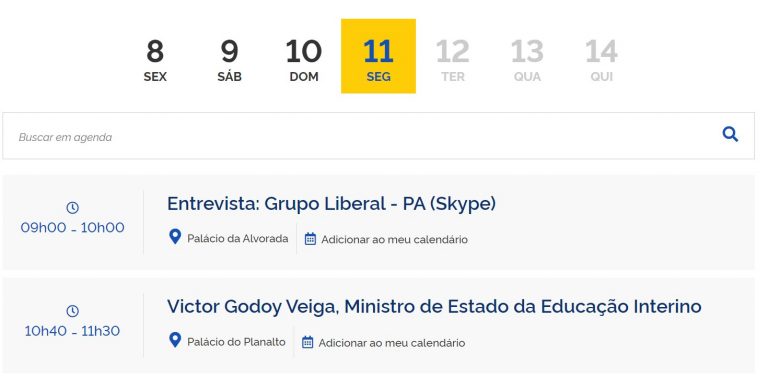Focus the Buscar em agenda search field
The height and width of the screenshot is (378, 768).
(x=379, y=136)
